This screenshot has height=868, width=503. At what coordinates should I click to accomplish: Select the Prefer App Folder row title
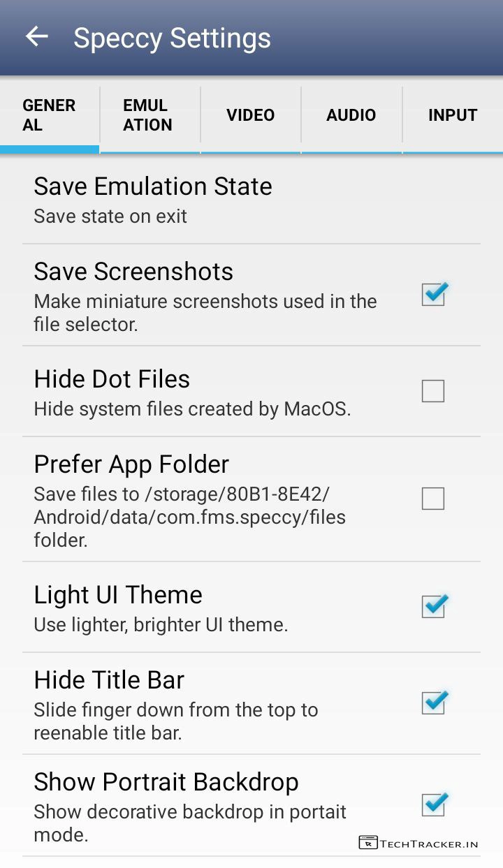tap(131, 464)
